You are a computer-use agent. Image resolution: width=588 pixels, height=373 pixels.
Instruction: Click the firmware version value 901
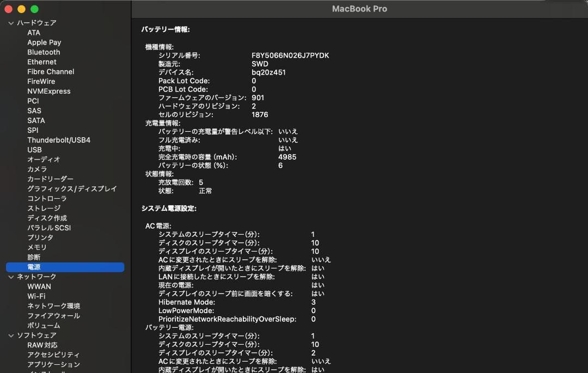258,98
